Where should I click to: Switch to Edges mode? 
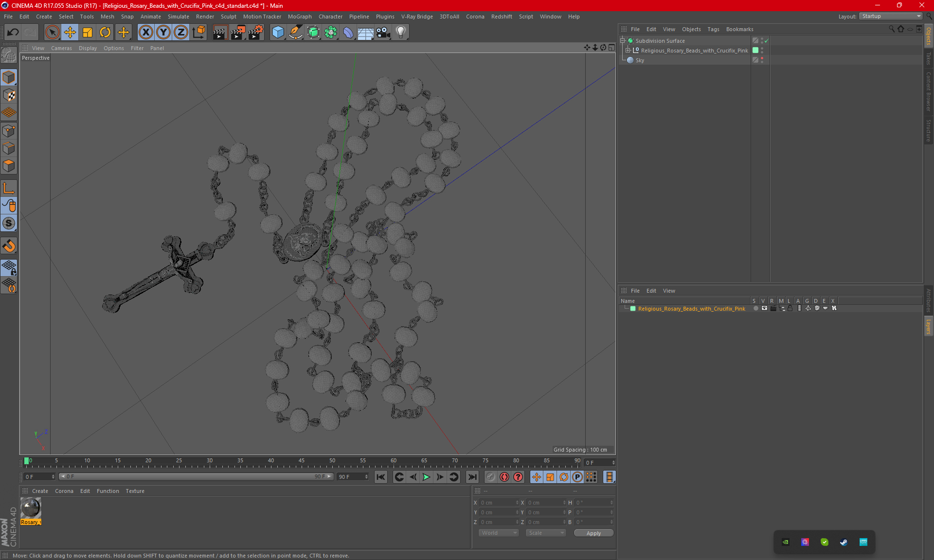(x=9, y=148)
